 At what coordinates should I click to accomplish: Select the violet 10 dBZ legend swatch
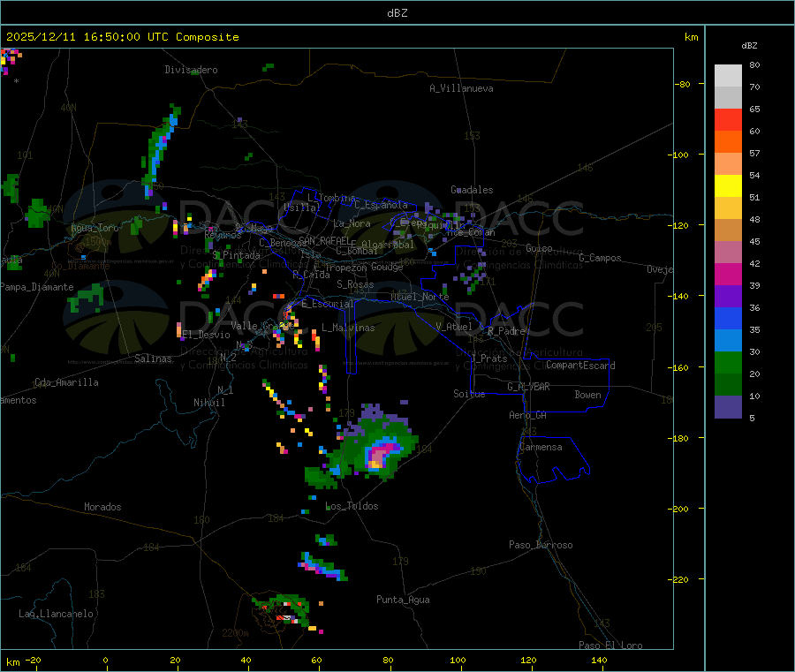pos(728,407)
